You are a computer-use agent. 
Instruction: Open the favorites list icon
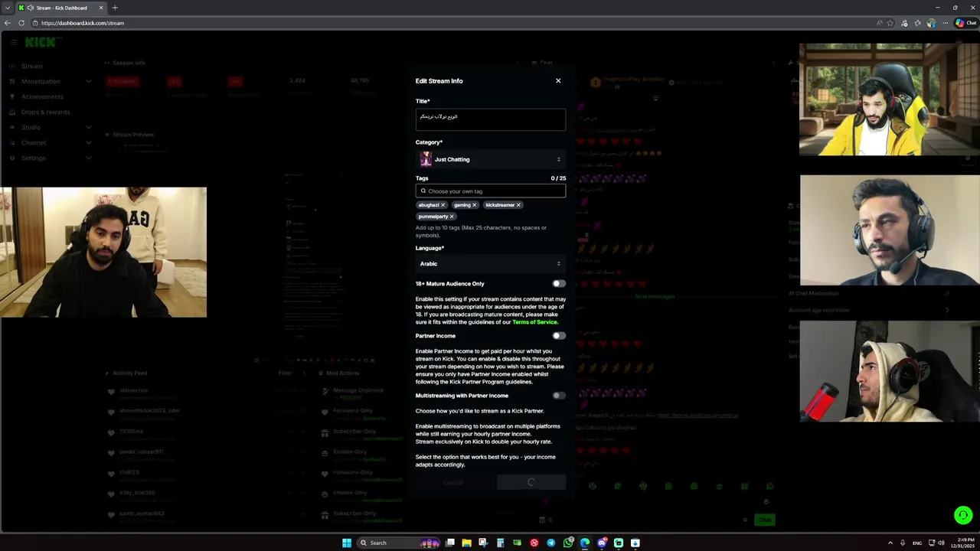[918, 23]
